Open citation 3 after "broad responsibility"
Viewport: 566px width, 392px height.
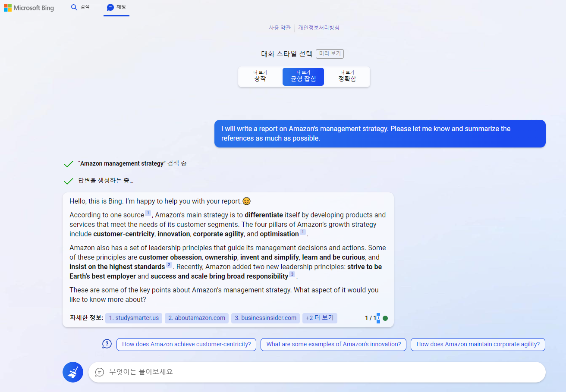(x=292, y=274)
